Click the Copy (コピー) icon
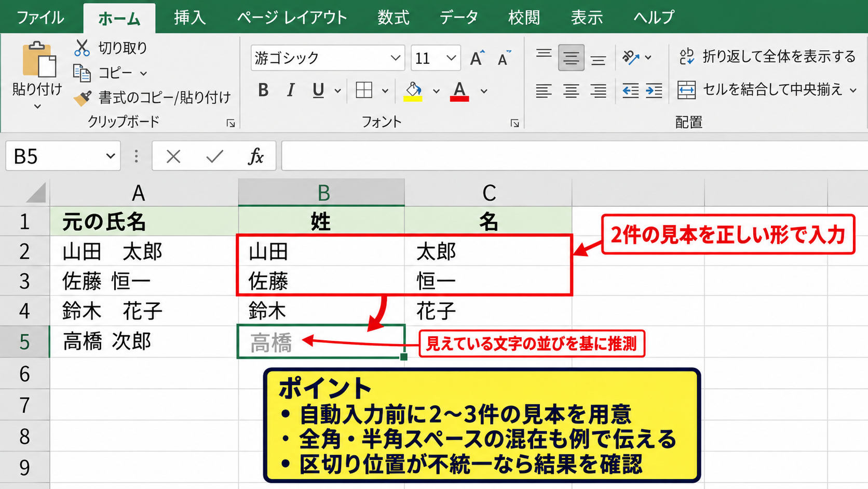Image resolution: width=868 pixels, height=489 pixels. [82, 73]
